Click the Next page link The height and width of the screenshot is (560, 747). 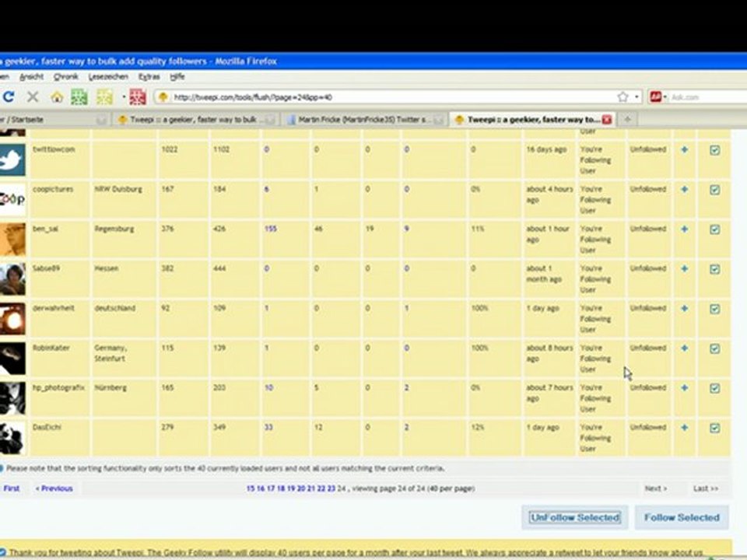pos(655,488)
